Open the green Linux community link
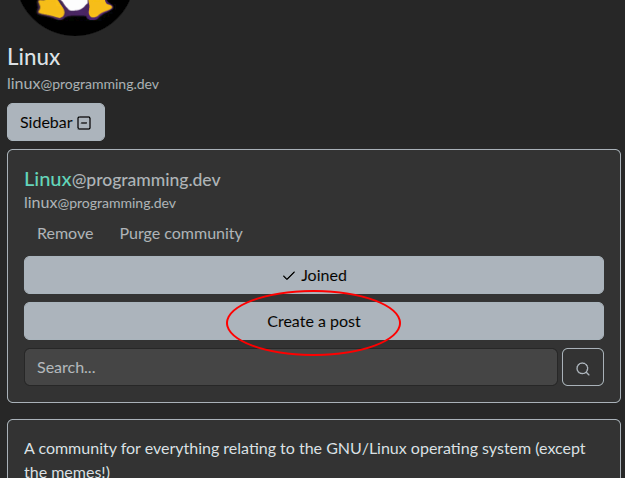Image resolution: width=625 pixels, height=478 pixels. 48,180
